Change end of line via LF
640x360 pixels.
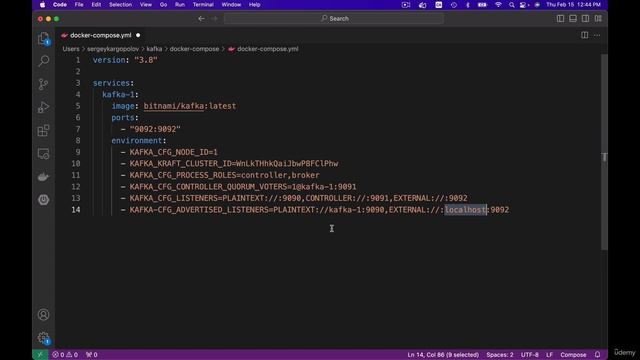tap(549, 355)
